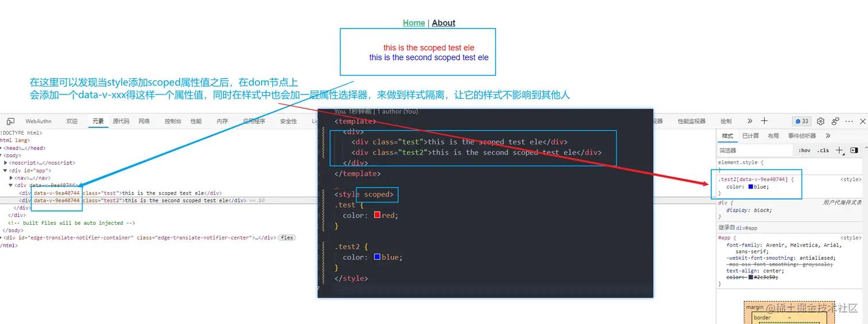This screenshot has height=324, width=868.
Task: Open the WebAuthn tab
Action: [x=38, y=122]
